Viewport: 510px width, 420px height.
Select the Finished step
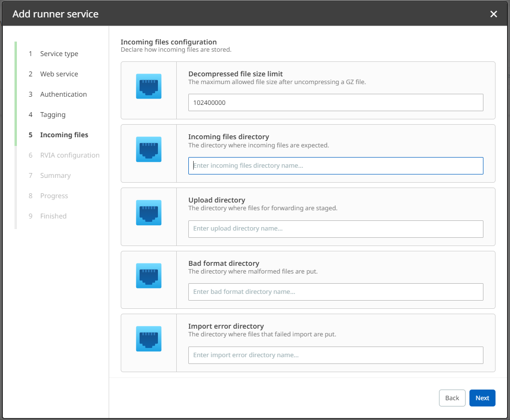(x=47, y=216)
